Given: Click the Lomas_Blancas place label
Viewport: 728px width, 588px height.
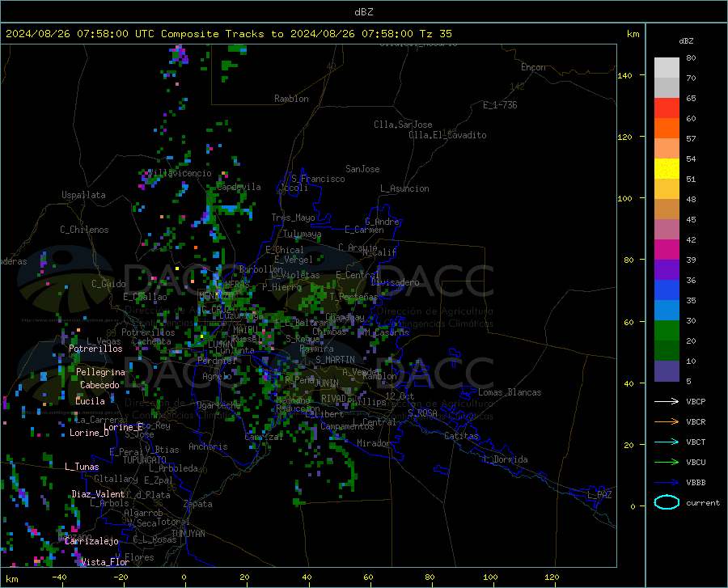Looking at the screenshot, I should (x=510, y=392).
